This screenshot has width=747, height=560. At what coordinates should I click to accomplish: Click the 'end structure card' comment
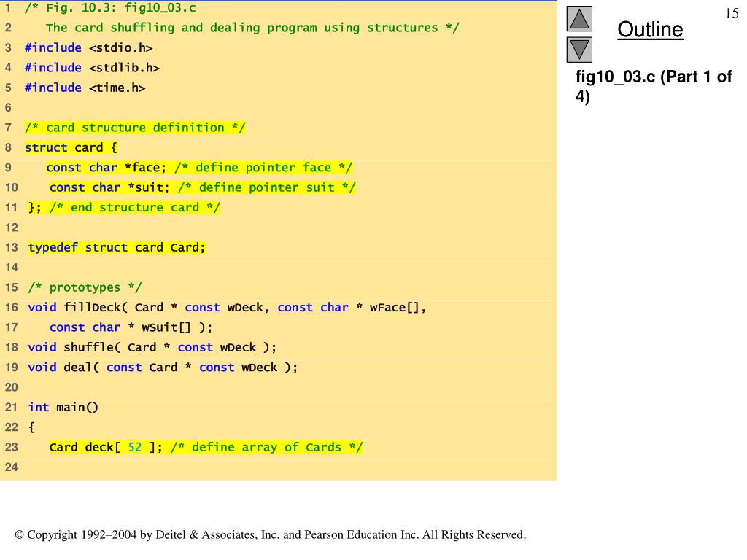[135, 208]
